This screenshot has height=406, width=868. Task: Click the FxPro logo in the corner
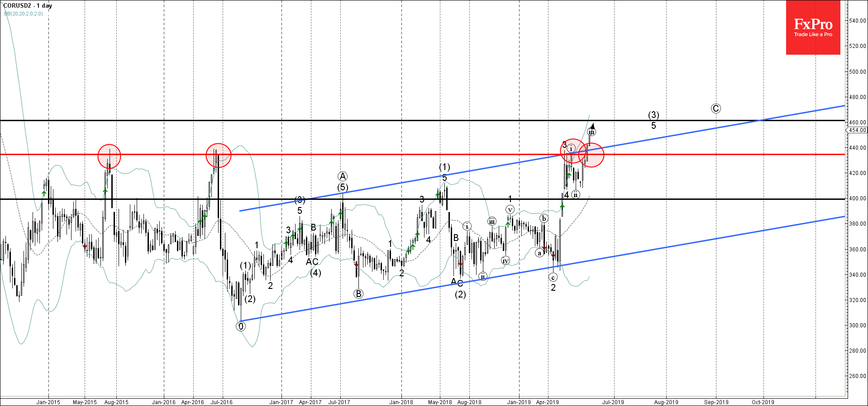(813, 28)
